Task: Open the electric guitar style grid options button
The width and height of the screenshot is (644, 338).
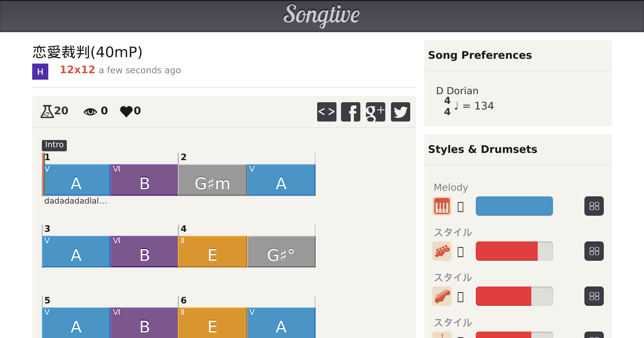Action: click(594, 297)
